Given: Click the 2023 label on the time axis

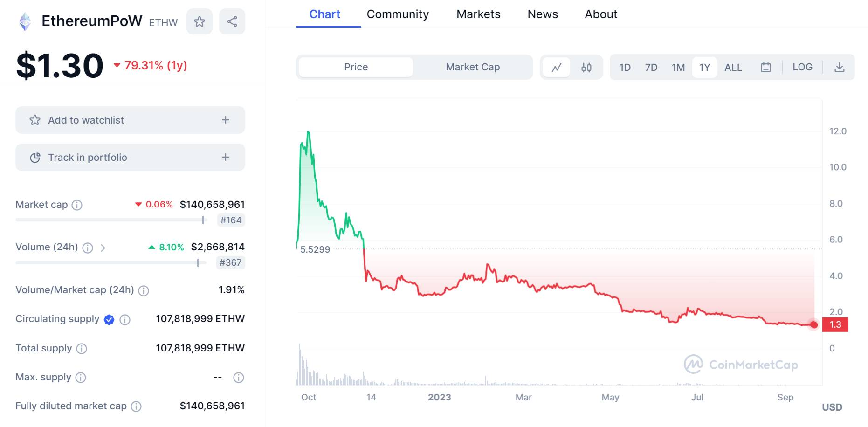Looking at the screenshot, I should tap(440, 398).
